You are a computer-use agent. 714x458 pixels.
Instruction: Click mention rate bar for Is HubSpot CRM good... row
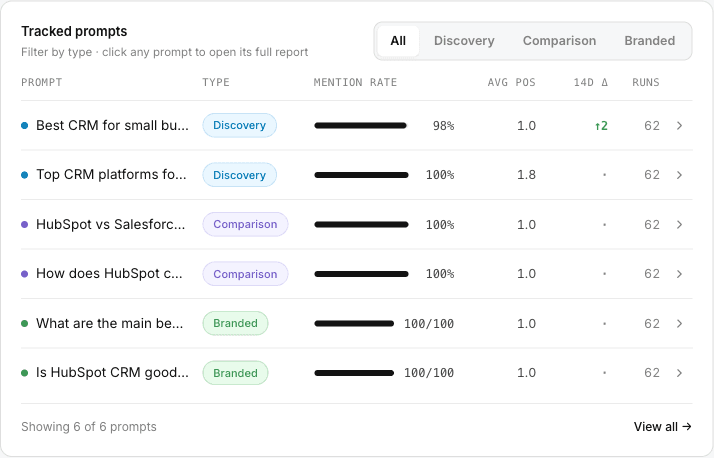354,373
